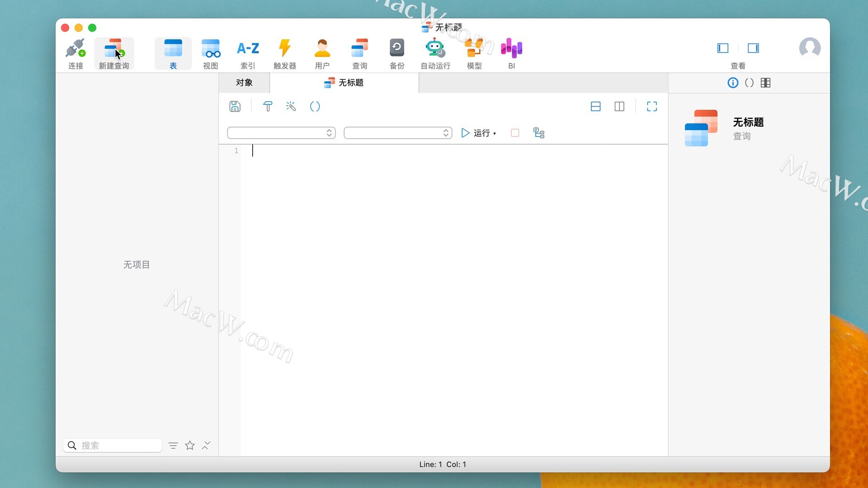The width and height of the screenshot is (868, 488).
Task: Save the query with floppy icon
Action: pos(235,107)
